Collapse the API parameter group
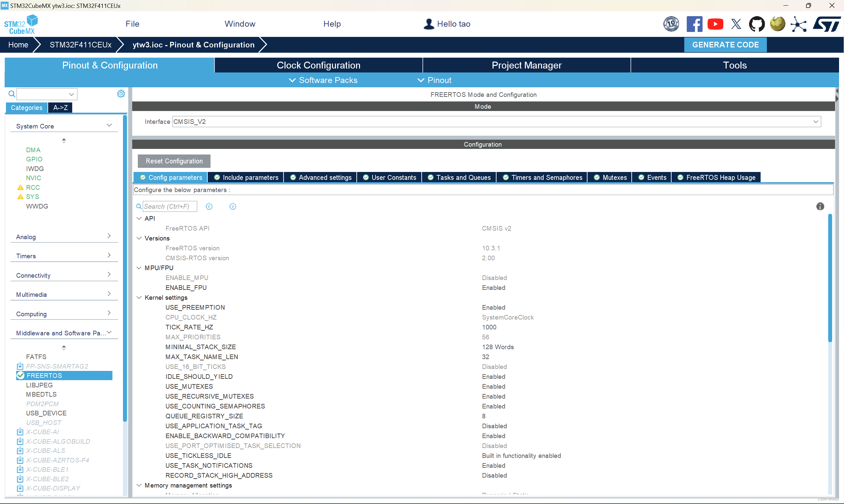Screen dimensions: 844x504 coord(139,218)
